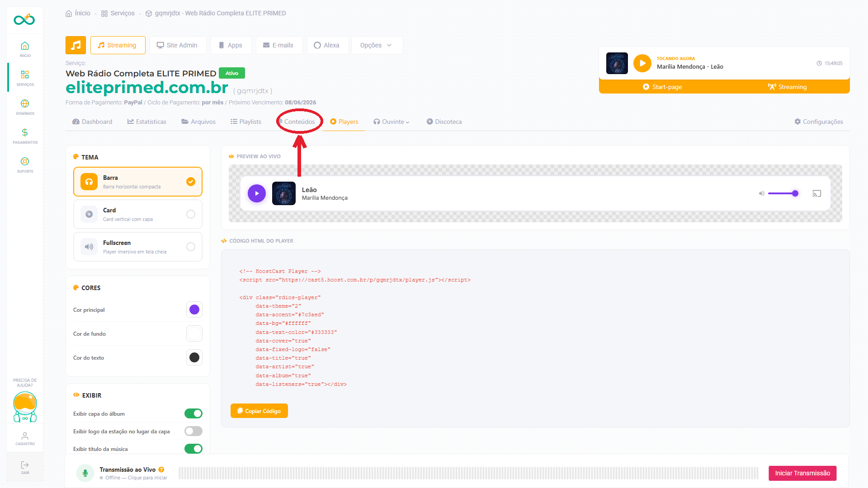Open the Dashboard tab

(x=92, y=122)
